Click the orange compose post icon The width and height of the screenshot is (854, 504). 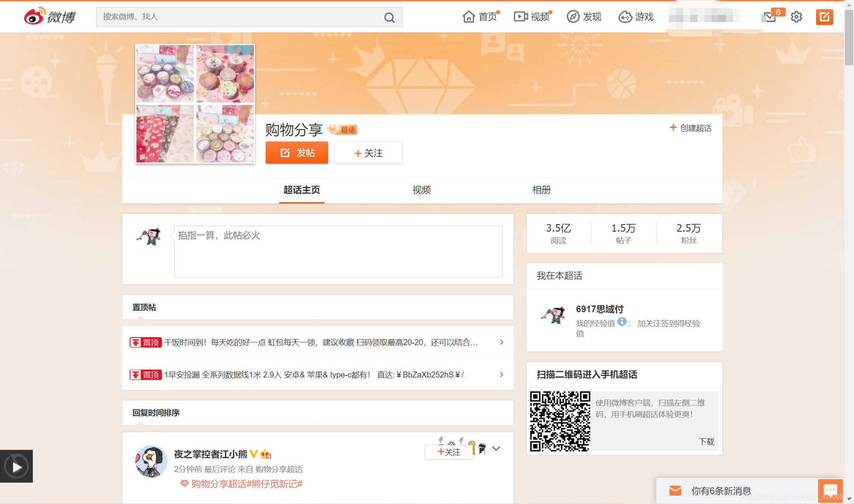pos(824,17)
